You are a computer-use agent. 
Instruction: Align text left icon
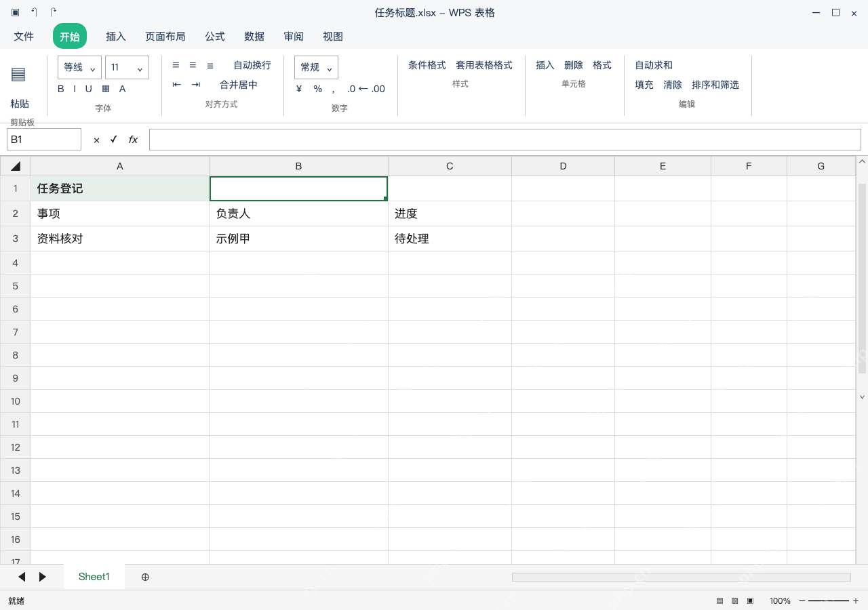176,65
